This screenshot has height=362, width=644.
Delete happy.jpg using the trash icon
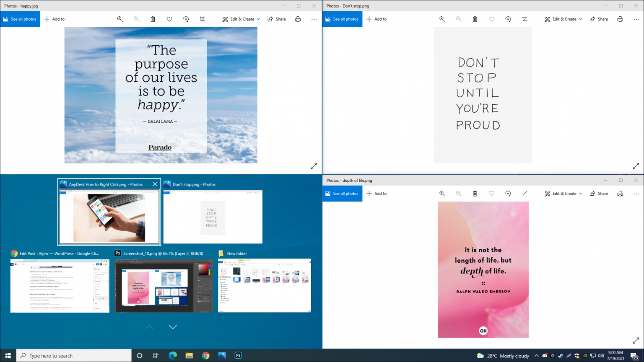coord(153,19)
